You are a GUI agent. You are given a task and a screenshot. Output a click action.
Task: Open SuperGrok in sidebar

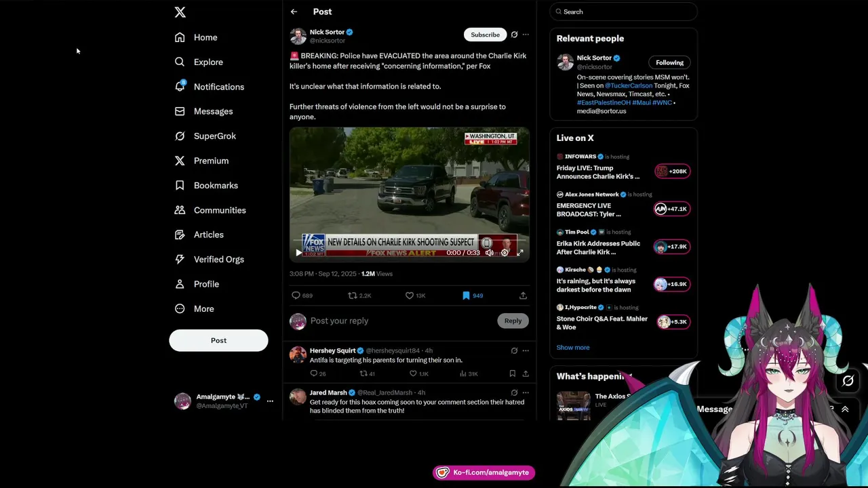(205, 136)
